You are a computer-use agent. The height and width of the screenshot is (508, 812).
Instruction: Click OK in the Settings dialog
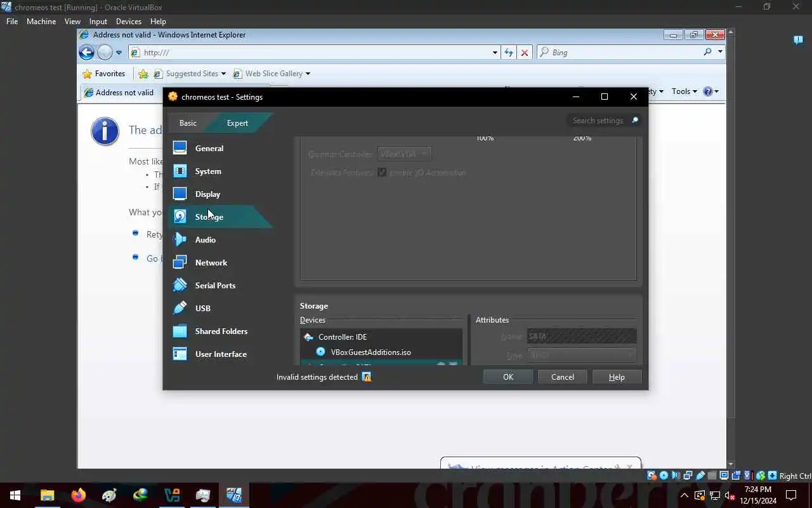click(x=508, y=377)
